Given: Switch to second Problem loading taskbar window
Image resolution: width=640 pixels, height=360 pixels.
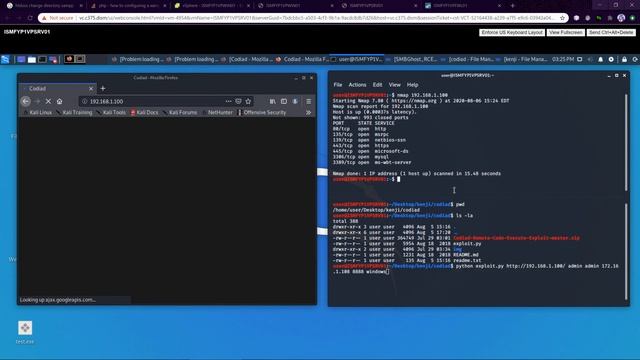Looking at the screenshot, I should pyautogui.click(x=193, y=59).
